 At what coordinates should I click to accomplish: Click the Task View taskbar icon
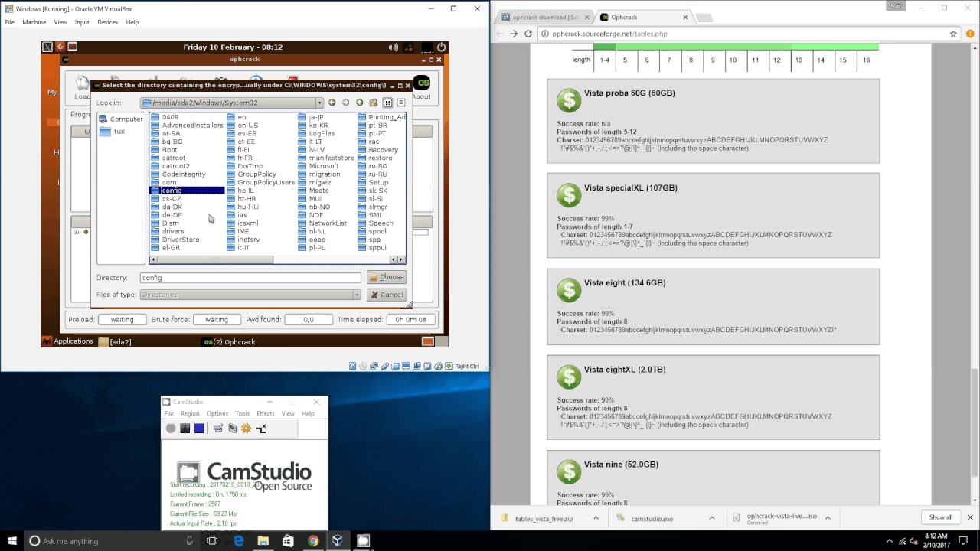point(212,541)
